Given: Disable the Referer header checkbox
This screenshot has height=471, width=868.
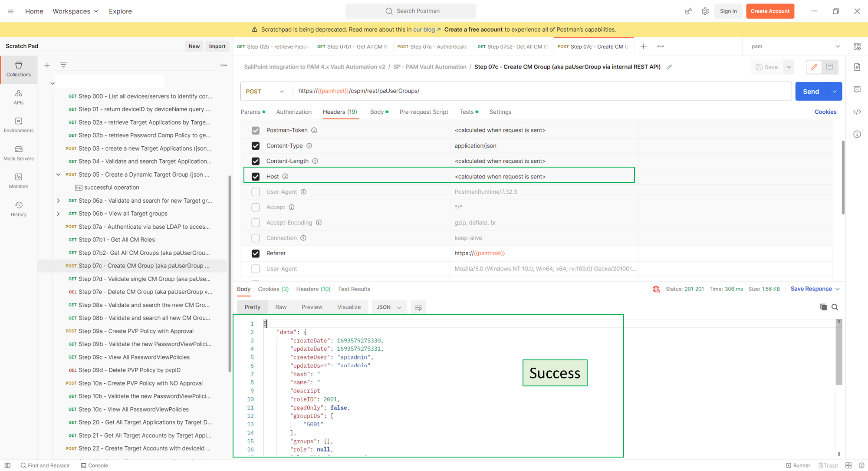Looking at the screenshot, I should [256, 253].
